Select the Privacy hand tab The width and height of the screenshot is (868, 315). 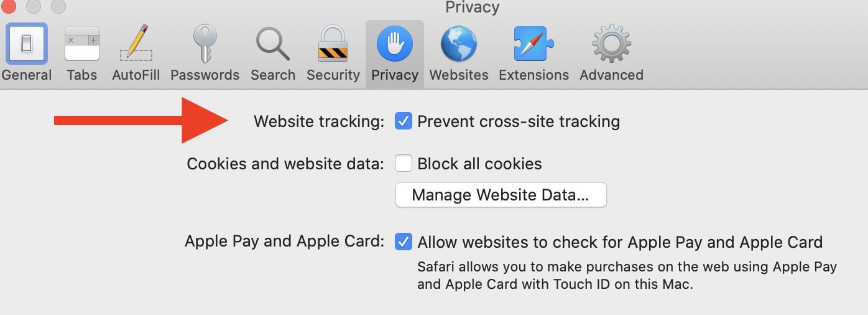tap(394, 44)
